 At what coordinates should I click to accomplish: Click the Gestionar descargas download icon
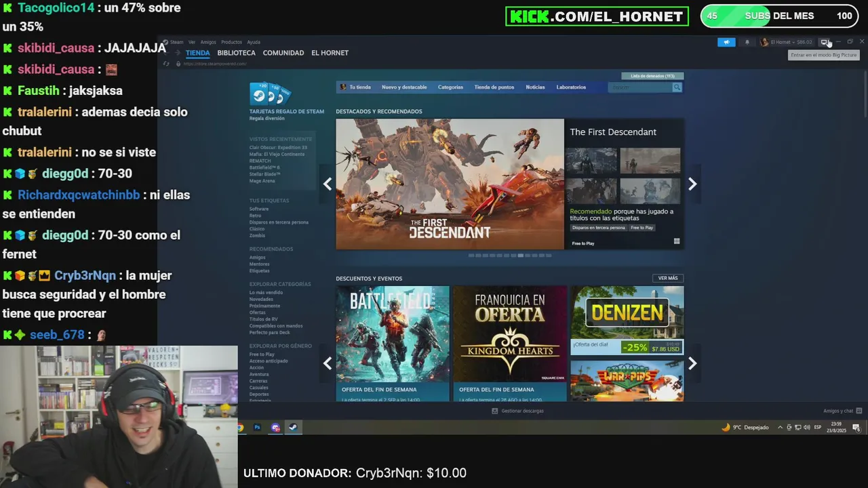coord(495,411)
